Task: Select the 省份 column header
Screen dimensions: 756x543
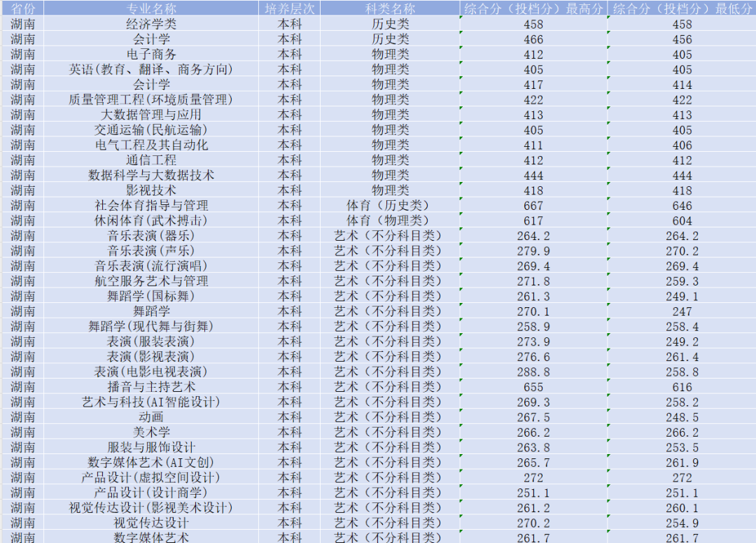Action: (22, 8)
